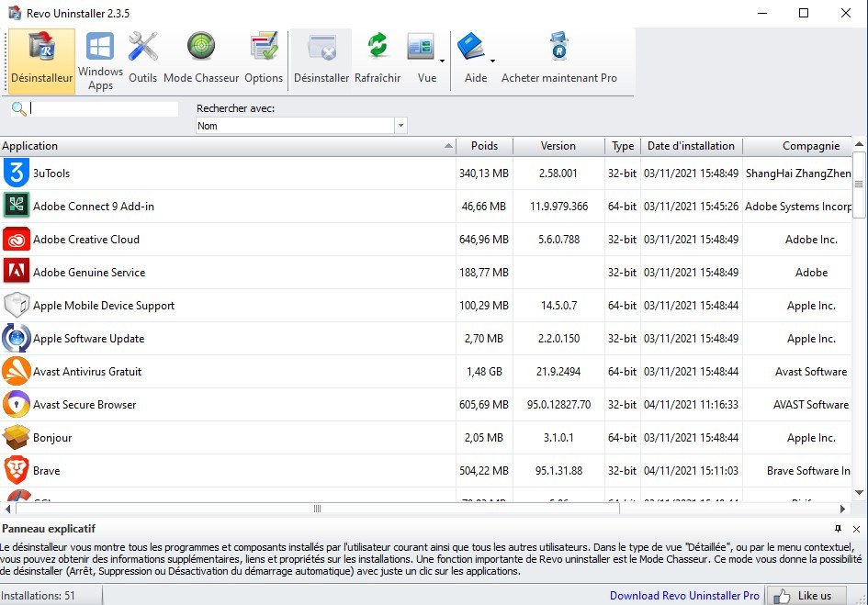
Task: Click the Installations: 51 status text
Action: point(38,596)
